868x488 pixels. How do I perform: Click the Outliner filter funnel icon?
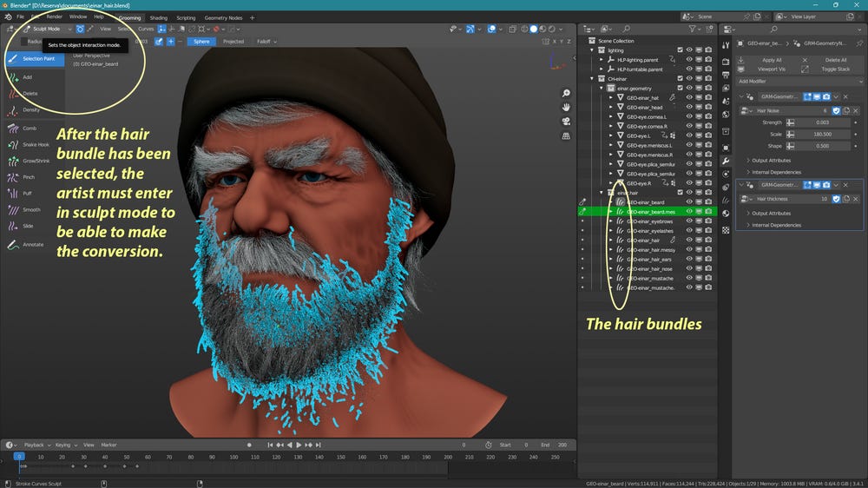pos(692,29)
